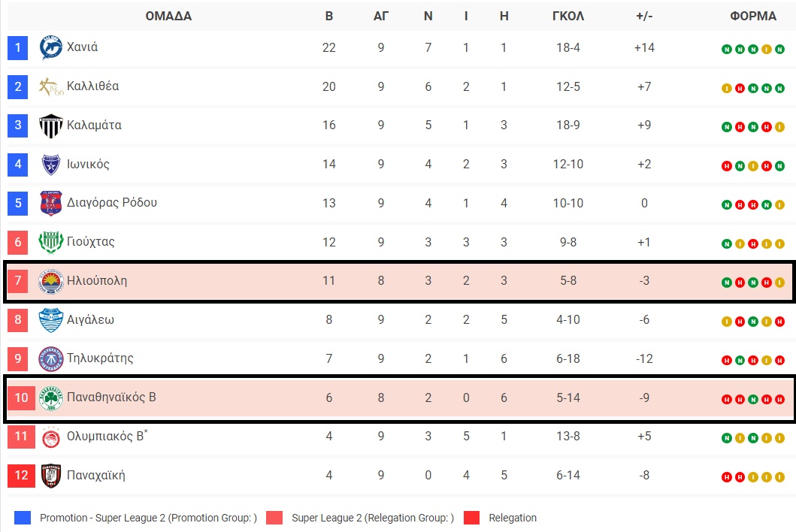The width and height of the screenshot is (796, 532).
Task: Click the ΟΜΑΔΑ column header
Action: [168, 17]
